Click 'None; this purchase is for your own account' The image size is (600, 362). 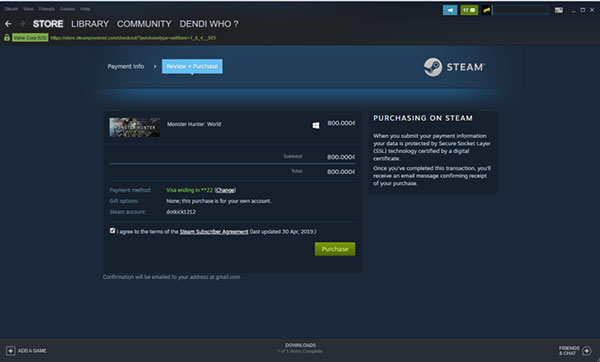(218, 201)
